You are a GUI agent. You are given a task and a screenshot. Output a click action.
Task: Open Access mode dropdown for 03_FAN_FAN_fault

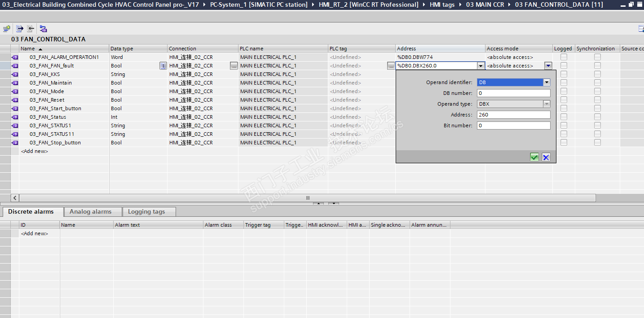click(x=548, y=66)
